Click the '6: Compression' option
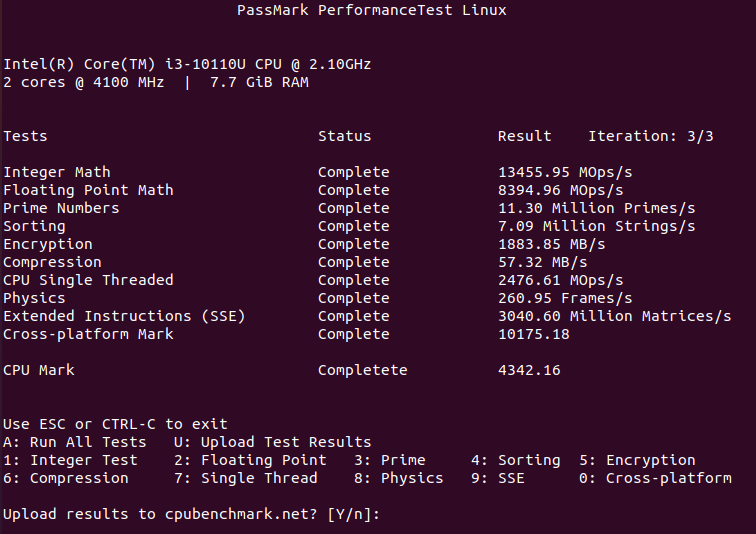Screen dimensions: 756x534 coord(66,478)
